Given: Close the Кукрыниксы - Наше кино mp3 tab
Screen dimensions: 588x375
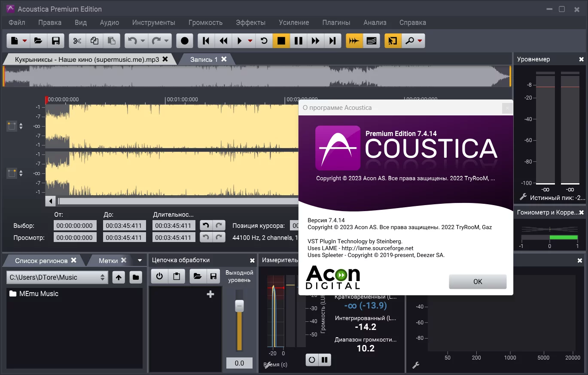Looking at the screenshot, I should (x=165, y=59).
